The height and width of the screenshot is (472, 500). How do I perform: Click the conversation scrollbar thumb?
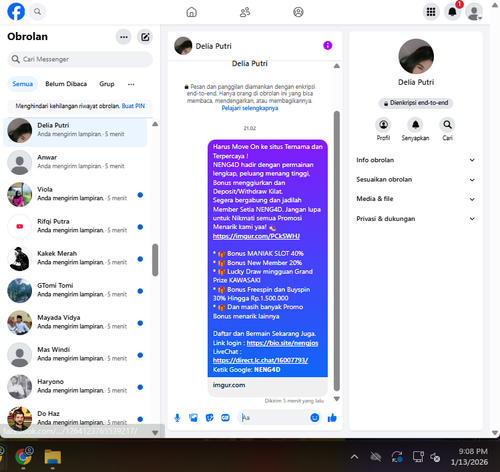pos(337,251)
